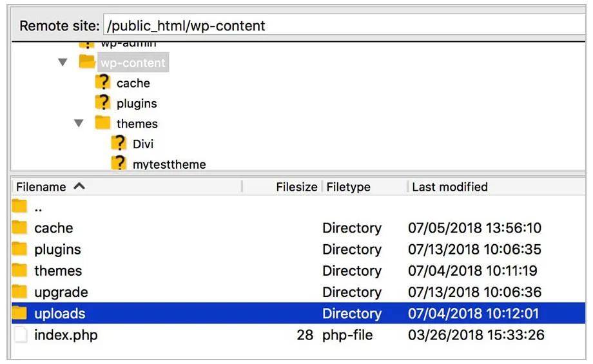Collapse the wp-content tree folder
The image size is (593, 364).
[63, 62]
